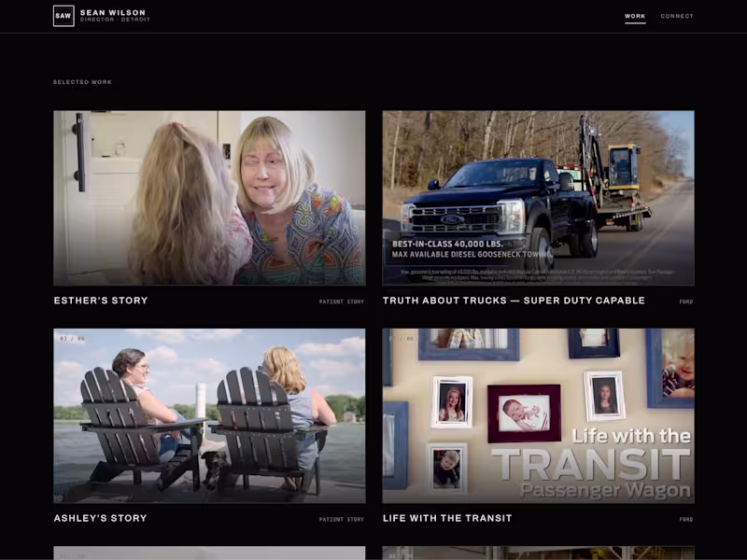747x560 pixels.
Task: Open the Connect page
Action: (x=676, y=16)
